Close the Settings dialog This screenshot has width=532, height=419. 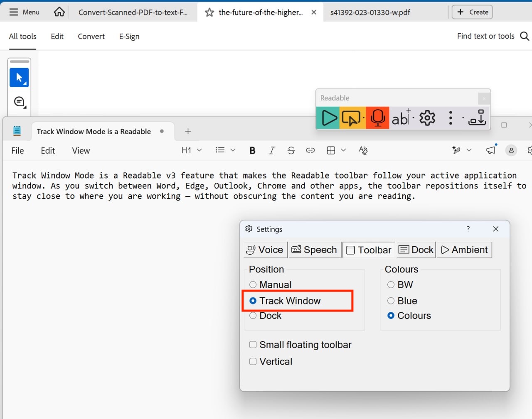pos(495,229)
